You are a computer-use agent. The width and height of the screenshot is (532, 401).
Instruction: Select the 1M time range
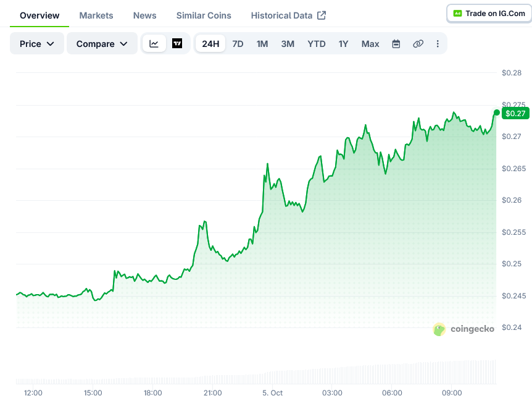[x=262, y=44]
